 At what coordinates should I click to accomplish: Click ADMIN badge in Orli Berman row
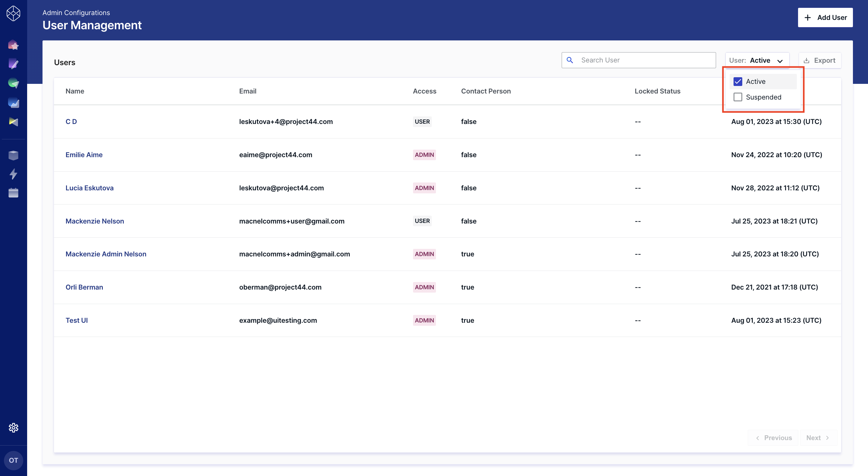424,287
